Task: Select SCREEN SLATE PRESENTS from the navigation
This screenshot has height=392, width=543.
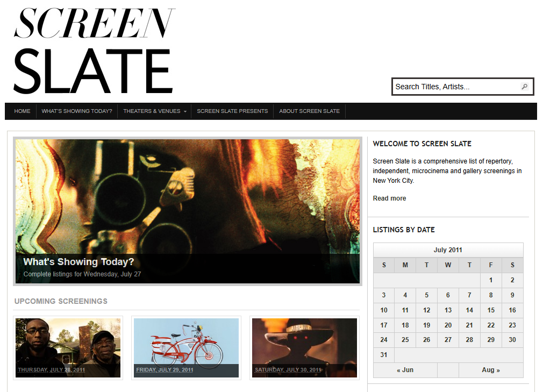Action: 232,111
